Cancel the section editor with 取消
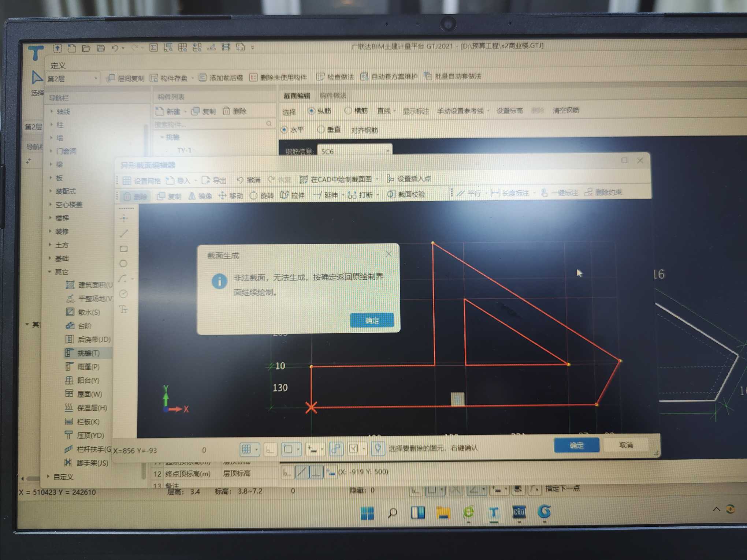 click(626, 445)
